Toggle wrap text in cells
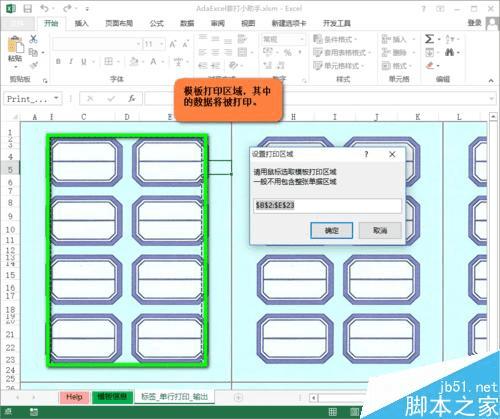This screenshot has width=500, height=419. [x=242, y=39]
